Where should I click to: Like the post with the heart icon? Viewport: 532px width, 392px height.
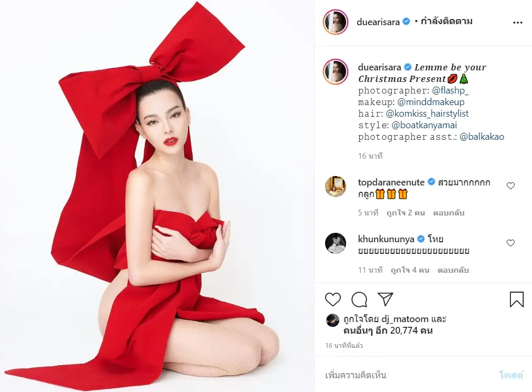tap(333, 300)
